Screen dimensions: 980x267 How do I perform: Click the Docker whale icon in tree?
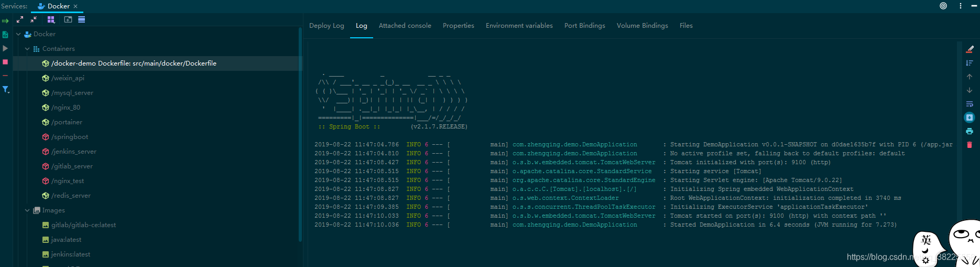[28, 34]
